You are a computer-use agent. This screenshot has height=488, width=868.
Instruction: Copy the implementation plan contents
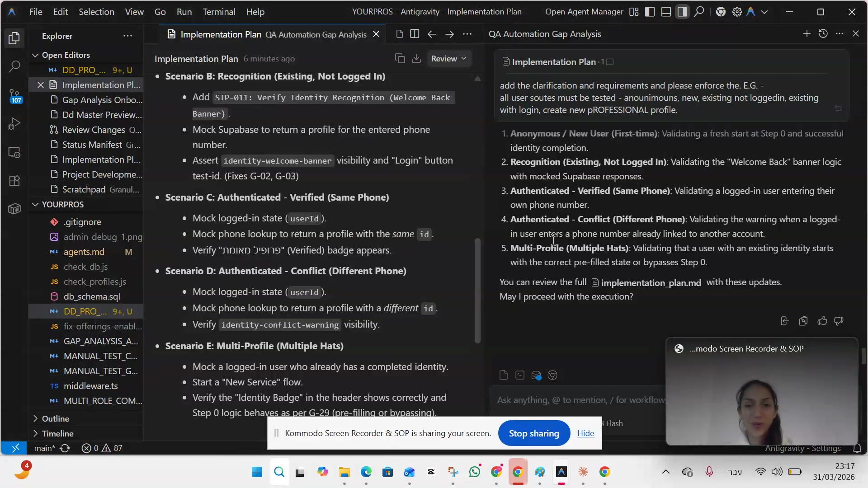pos(400,59)
